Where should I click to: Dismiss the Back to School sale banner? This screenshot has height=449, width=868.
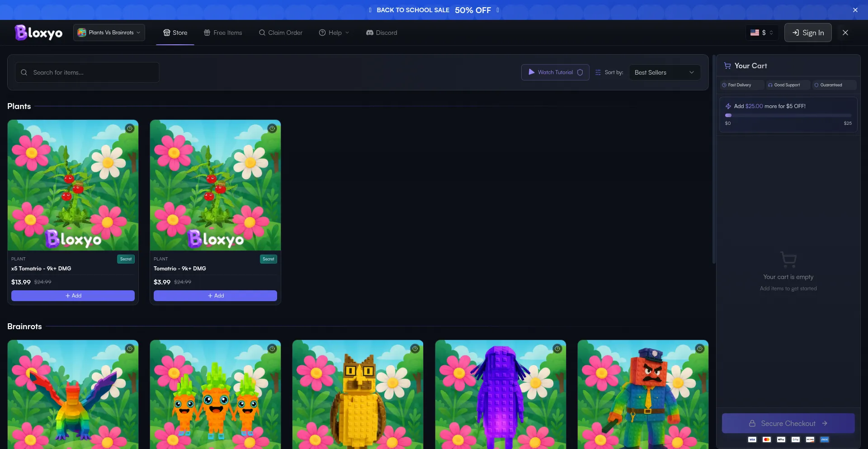pos(855,10)
